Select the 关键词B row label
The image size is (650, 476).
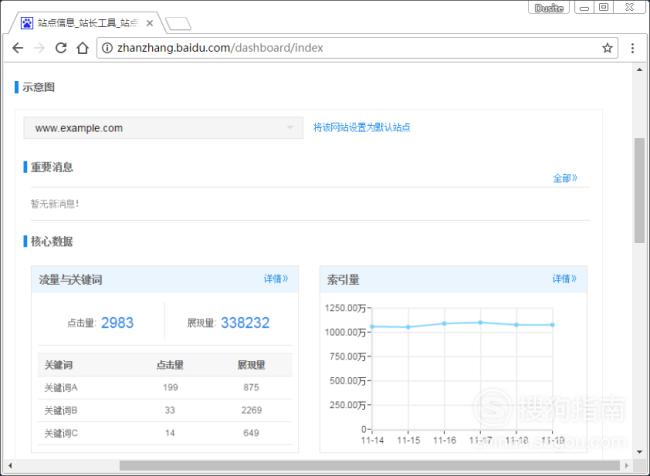tap(61, 410)
